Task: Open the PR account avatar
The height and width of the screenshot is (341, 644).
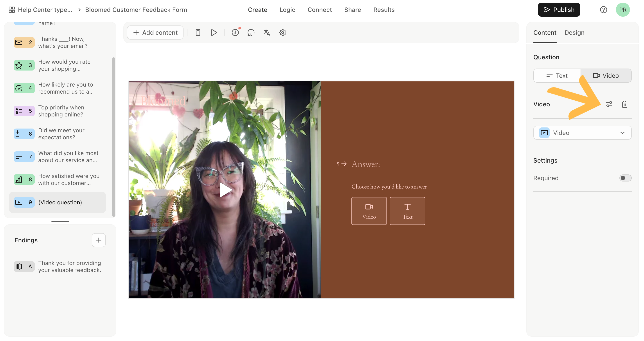Action: (x=623, y=10)
